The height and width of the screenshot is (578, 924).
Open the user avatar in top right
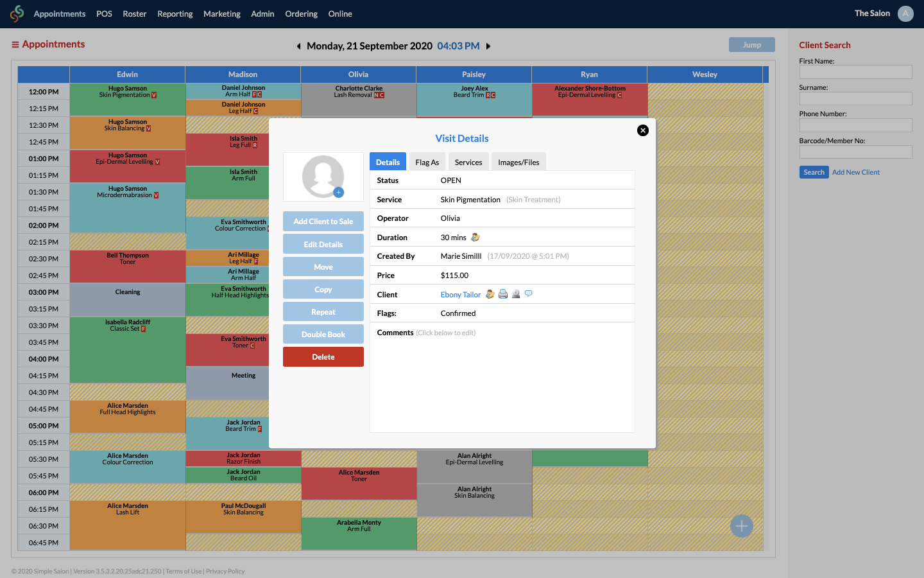(x=905, y=13)
